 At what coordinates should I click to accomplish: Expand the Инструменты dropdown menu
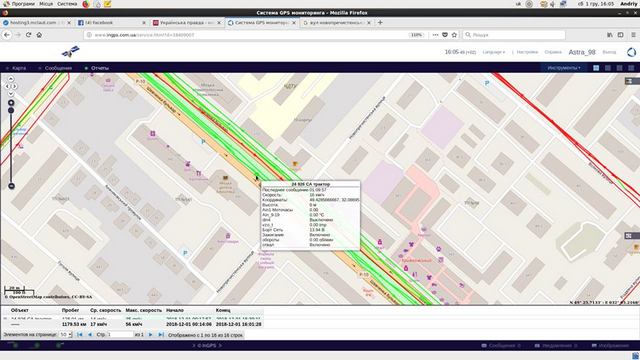(x=564, y=68)
